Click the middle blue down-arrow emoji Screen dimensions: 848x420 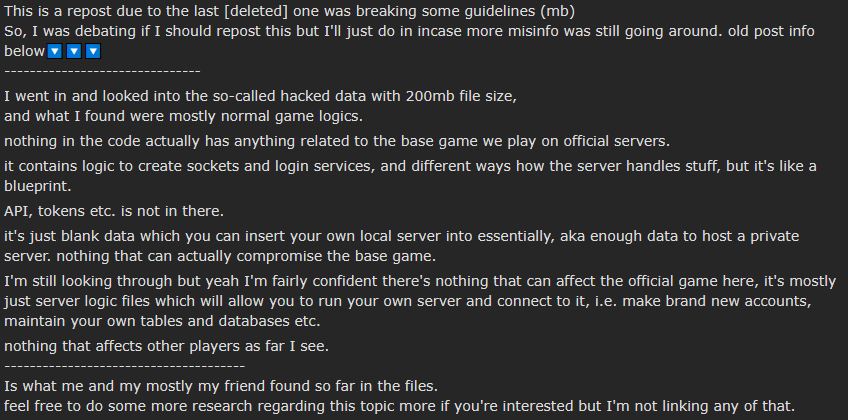(x=75, y=51)
